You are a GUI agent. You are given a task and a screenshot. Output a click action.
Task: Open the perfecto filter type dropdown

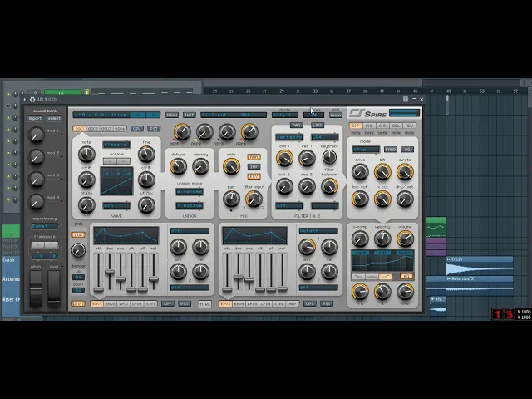pyautogui.click(x=289, y=137)
